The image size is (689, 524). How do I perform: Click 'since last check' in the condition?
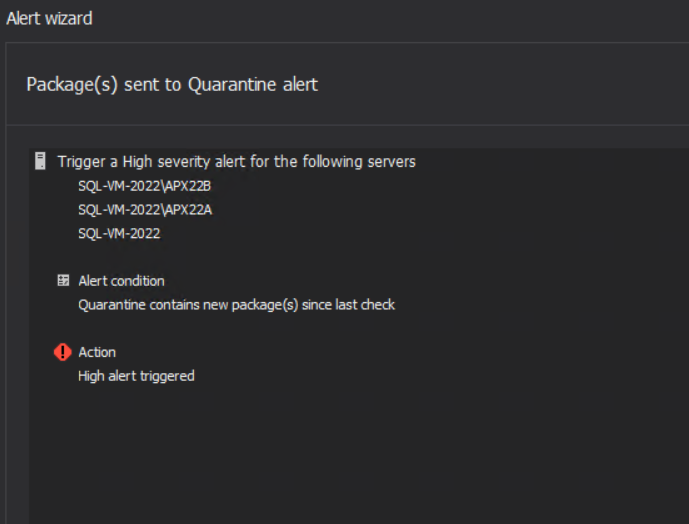348,305
